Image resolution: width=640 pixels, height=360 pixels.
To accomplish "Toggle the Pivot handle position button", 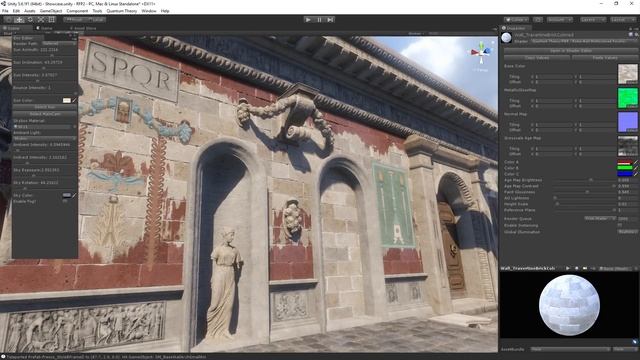I will pyautogui.click(x=73, y=20).
